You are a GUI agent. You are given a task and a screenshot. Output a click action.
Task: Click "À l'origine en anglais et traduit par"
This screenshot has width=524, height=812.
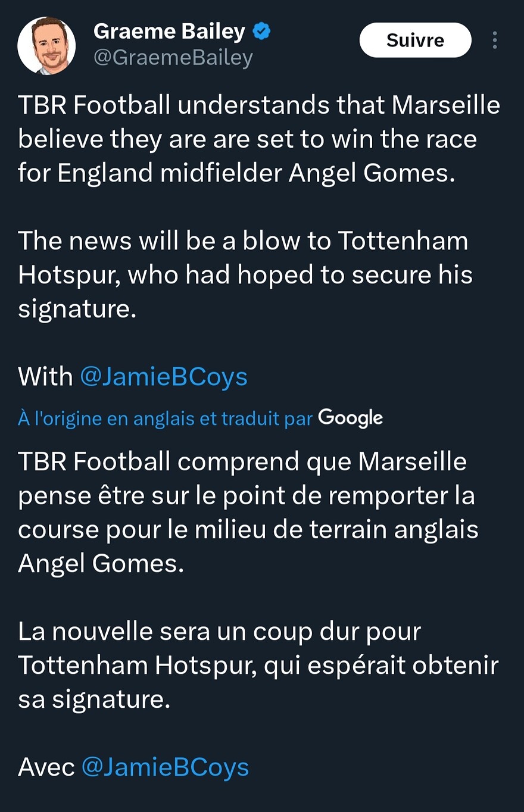point(165,419)
